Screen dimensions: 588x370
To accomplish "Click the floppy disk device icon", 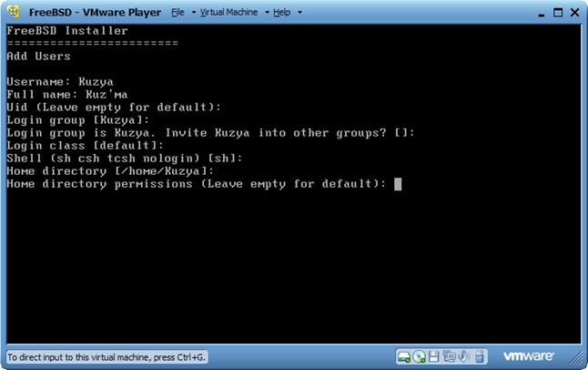I will click(434, 355).
